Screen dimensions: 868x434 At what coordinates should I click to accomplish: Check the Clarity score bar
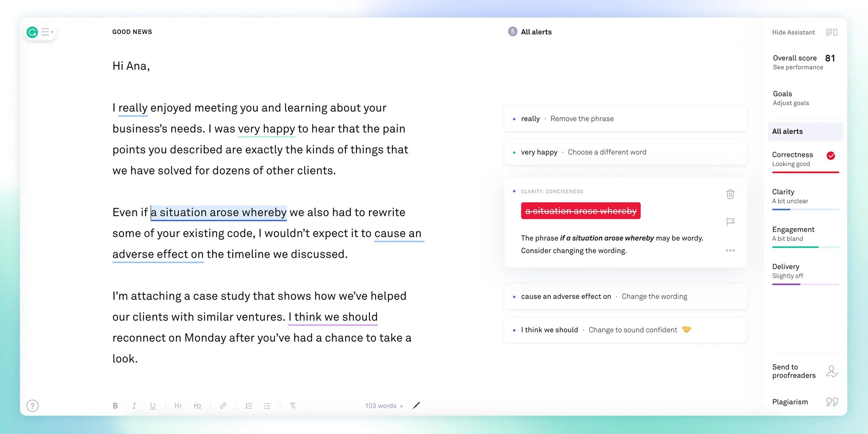[805, 209]
